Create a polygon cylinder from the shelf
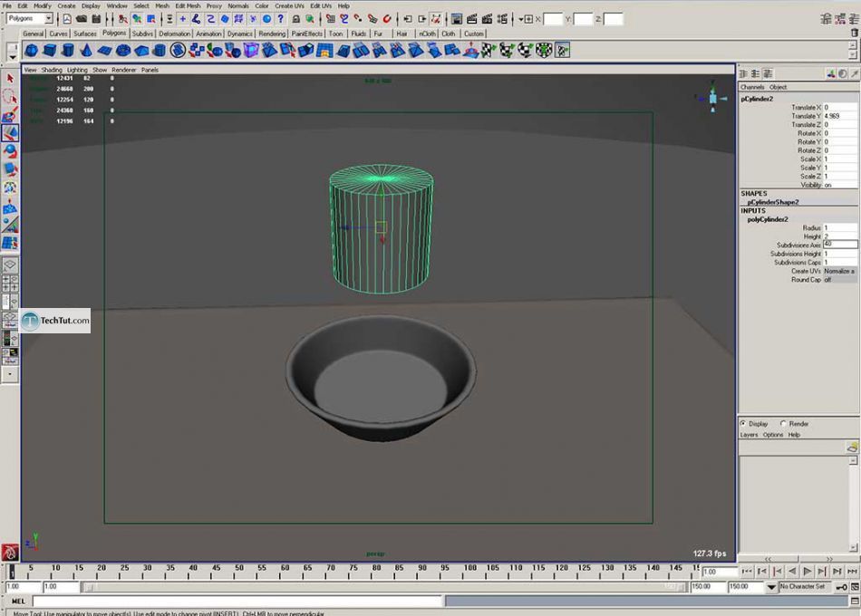The image size is (861, 616). coord(68,51)
